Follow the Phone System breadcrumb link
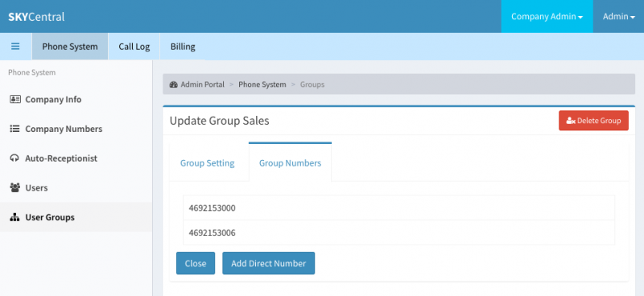Image resolution: width=644 pixels, height=296 pixels. click(x=262, y=84)
